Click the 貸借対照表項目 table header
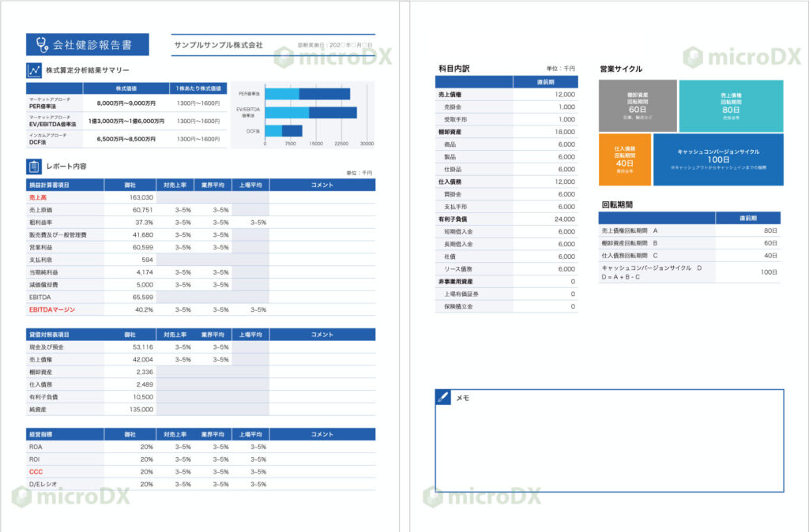Image resolution: width=809 pixels, height=532 pixels. click(65, 335)
